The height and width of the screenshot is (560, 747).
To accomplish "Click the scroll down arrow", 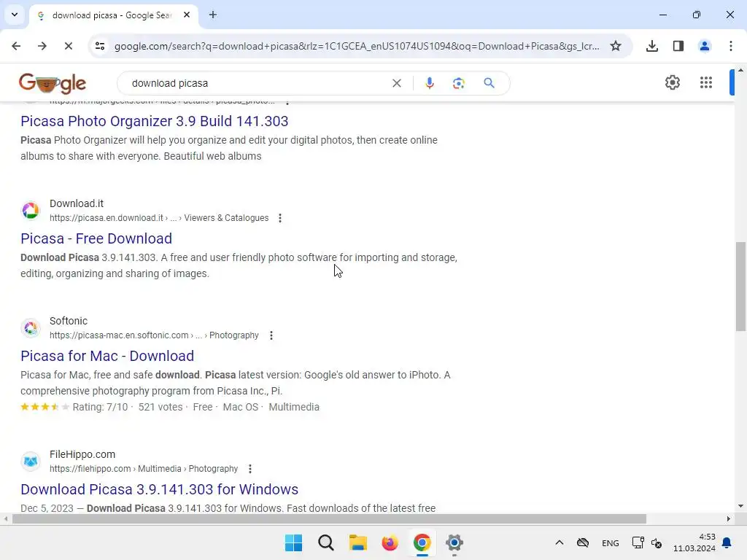I will pyautogui.click(x=741, y=506).
